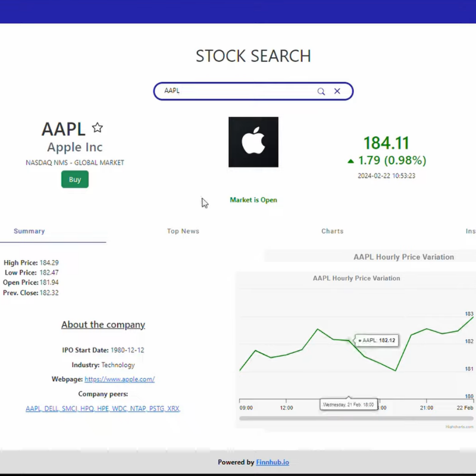The width and height of the screenshot is (476, 476).
Task: Select the SMCI company peer link
Action: click(x=70, y=409)
